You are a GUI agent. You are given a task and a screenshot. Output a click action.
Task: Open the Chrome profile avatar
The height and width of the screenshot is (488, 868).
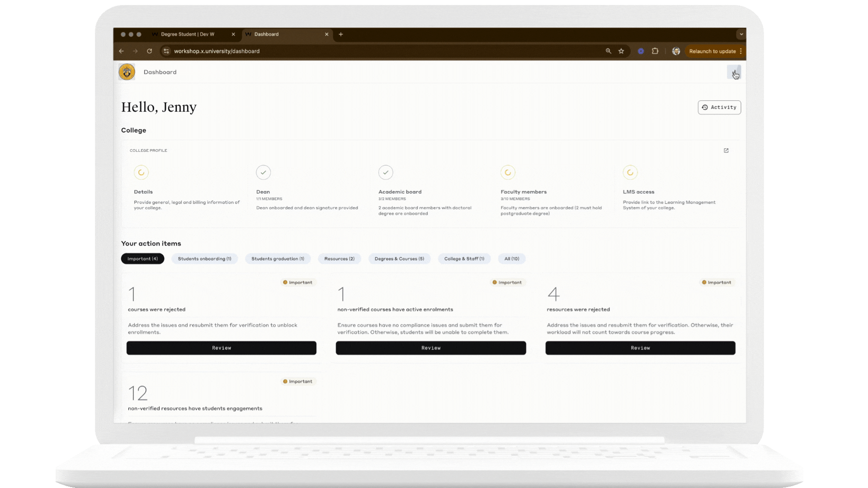pos(676,51)
